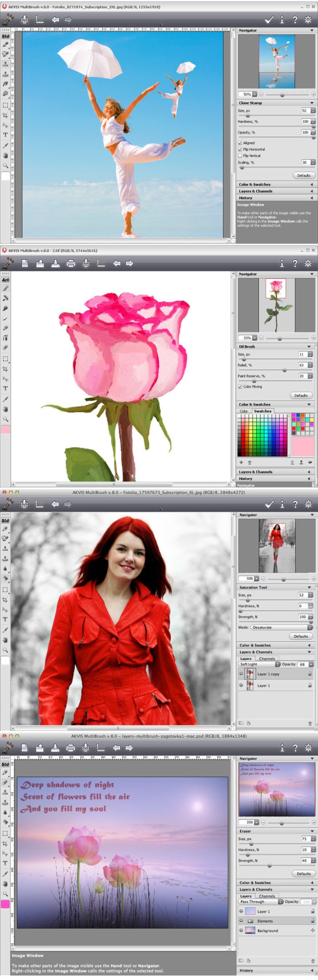The image size is (318, 980).
Task: Open the Mode dropdown showing Desaturate
Action: pyautogui.click(x=281, y=627)
